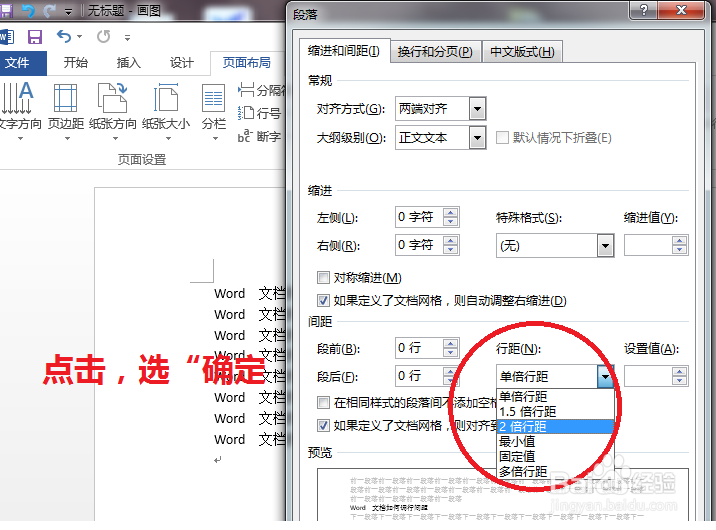The height and width of the screenshot is (530, 716).
Task: Click the paragraph dialog help button
Action: click(x=644, y=10)
